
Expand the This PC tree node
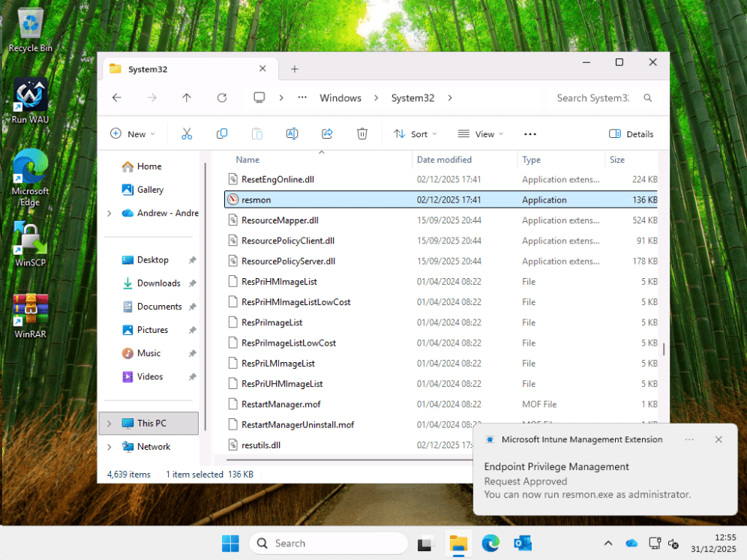point(109,424)
